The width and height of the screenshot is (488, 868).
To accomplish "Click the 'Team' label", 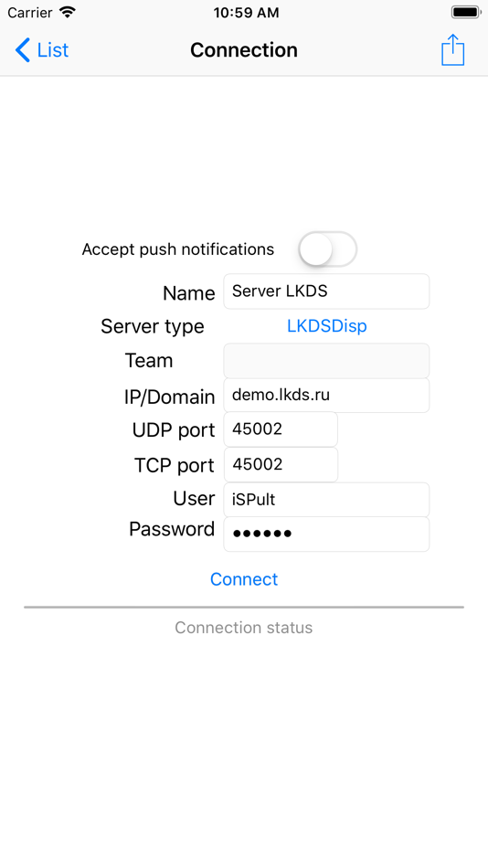I will click(149, 360).
